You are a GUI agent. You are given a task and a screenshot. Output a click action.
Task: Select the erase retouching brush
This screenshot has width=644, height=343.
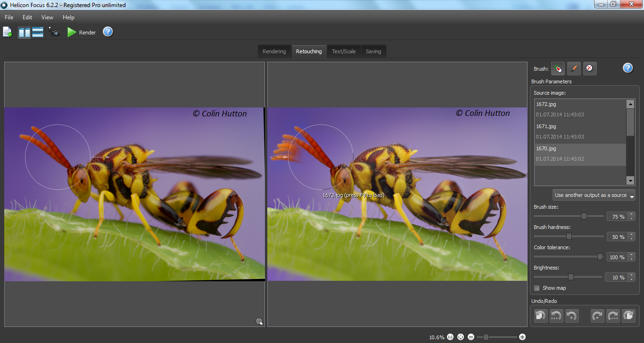point(590,68)
